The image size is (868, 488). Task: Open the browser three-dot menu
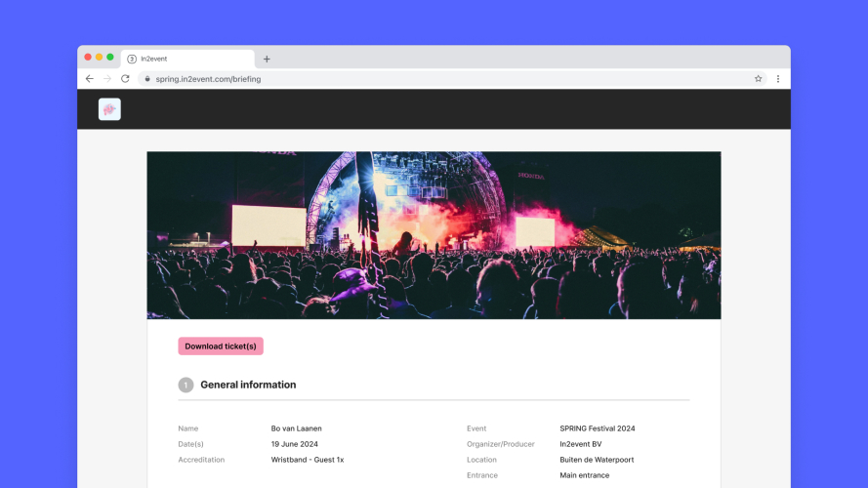pyautogui.click(x=778, y=79)
